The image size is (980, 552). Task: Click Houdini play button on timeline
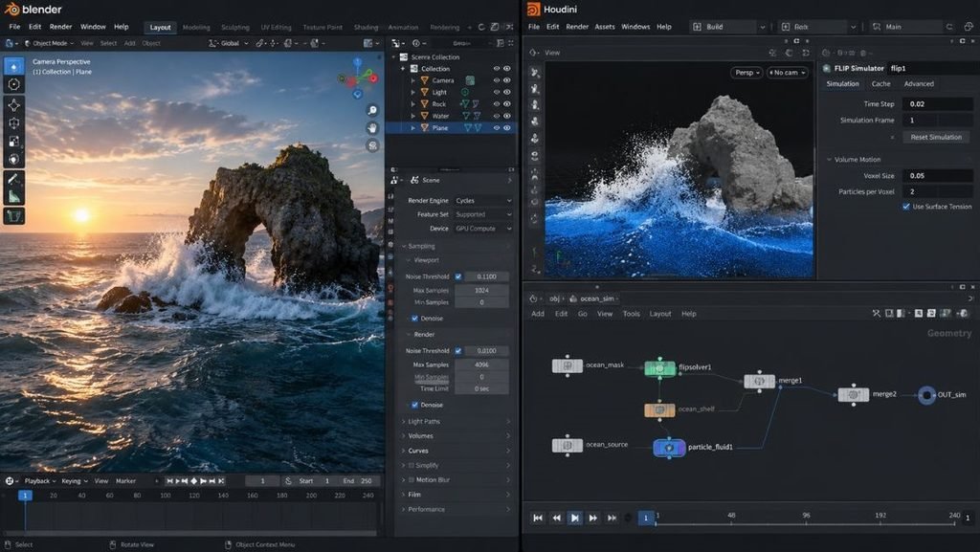click(x=574, y=518)
